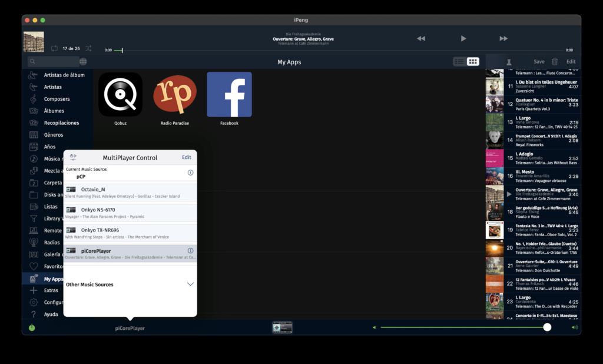Click the volume up speaker icon
603x364 pixels.
coord(575,327)
